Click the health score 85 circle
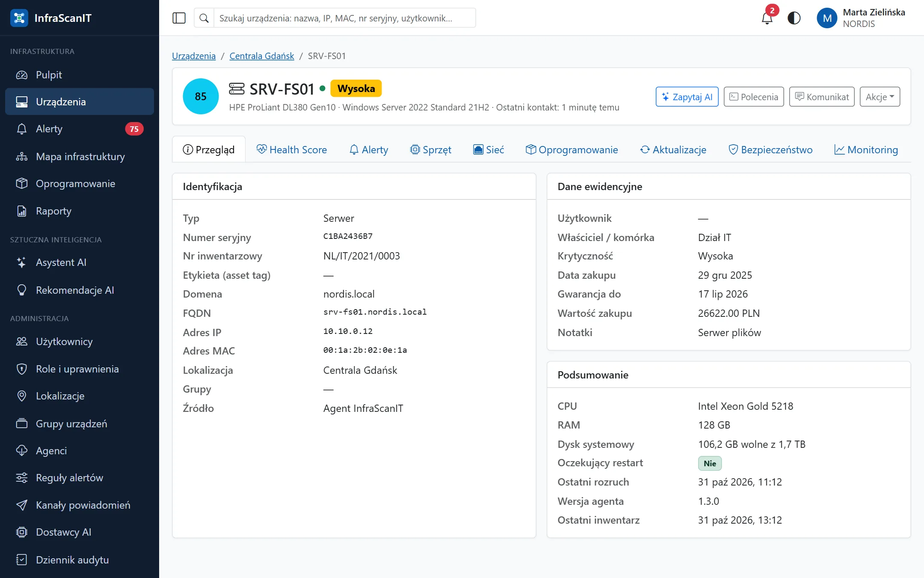The height and width of the screenshot is (578, 924). tap(201, 96)
